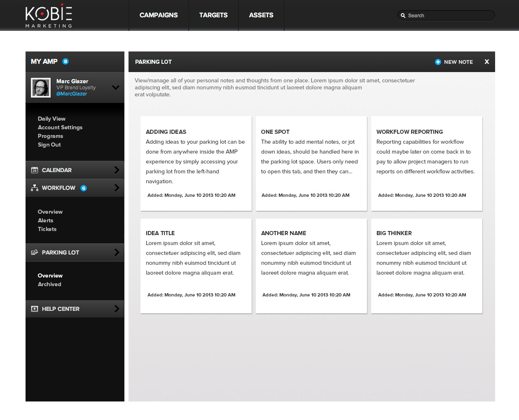Viewport: 519px width, 420px height.
Task: Open Parking Lot Archived link
Action: [49, 284]
